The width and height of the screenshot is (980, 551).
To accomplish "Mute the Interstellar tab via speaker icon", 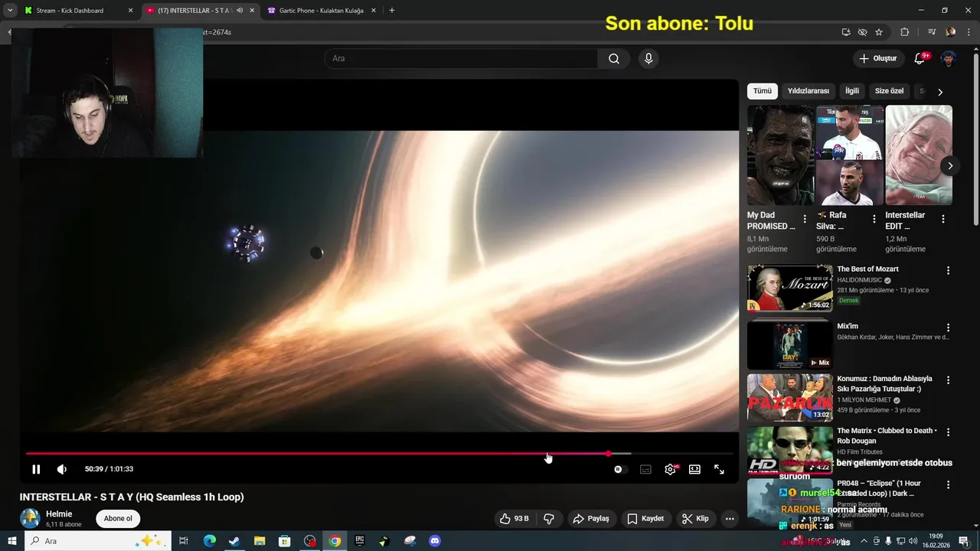I will [x=240, y=11].
